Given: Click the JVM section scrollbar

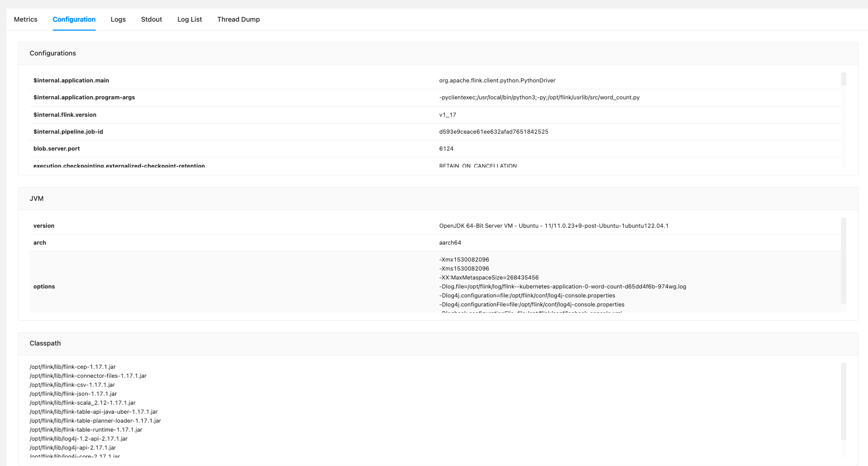Looking at the screenshot, I should coord(844,260).
